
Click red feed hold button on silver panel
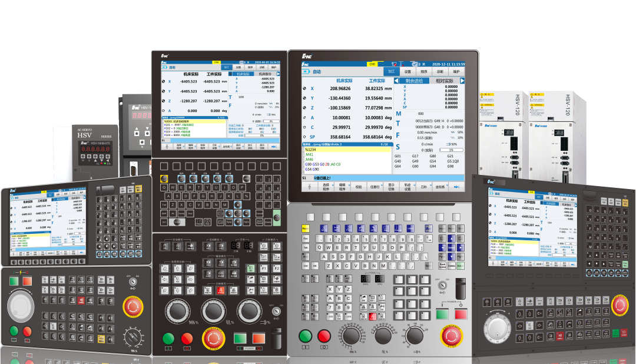[x=324, y=336]
